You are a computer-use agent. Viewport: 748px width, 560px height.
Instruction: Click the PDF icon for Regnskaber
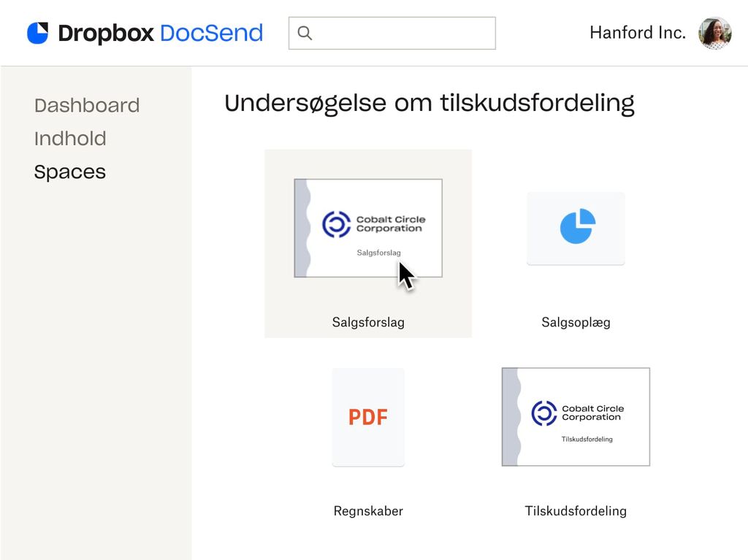(368, 416)
